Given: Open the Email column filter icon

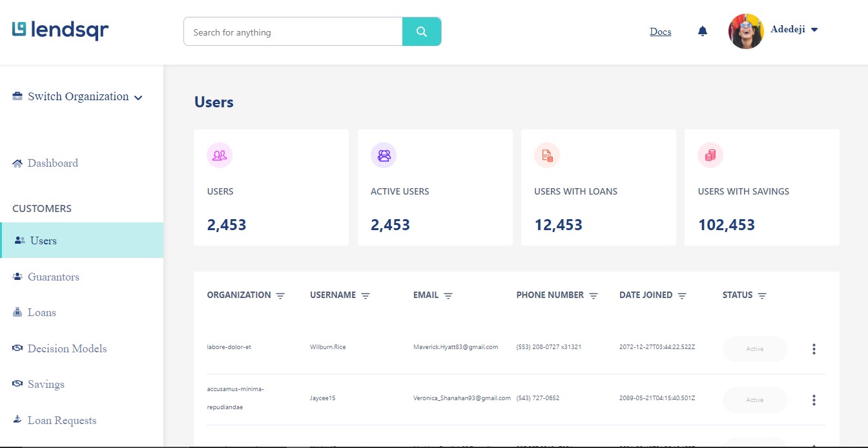Looking at the screenshot, I should 448,295.
